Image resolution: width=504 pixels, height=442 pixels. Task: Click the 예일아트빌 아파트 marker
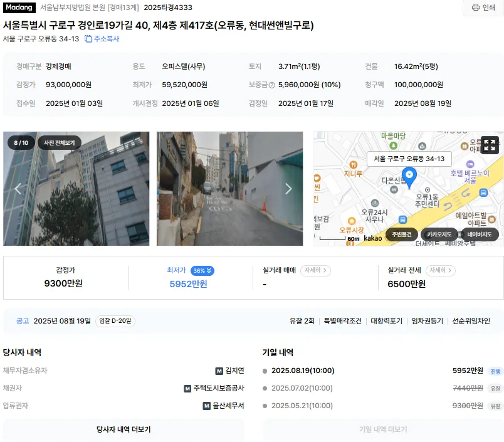coord(492,219)
